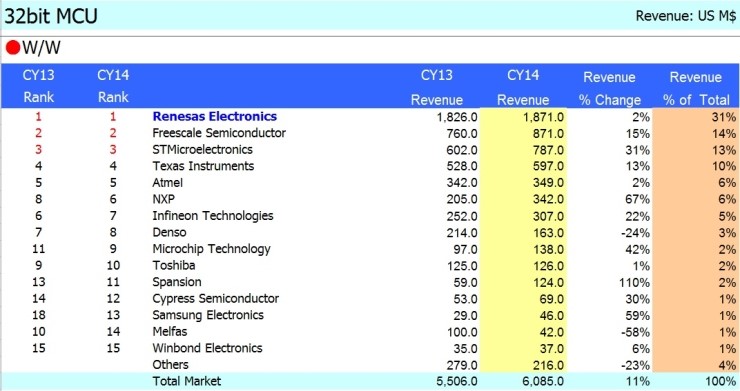This screenshot has width=740, height=391.
Task: Click Spansion's 110% change value
Action: [634, 282]
